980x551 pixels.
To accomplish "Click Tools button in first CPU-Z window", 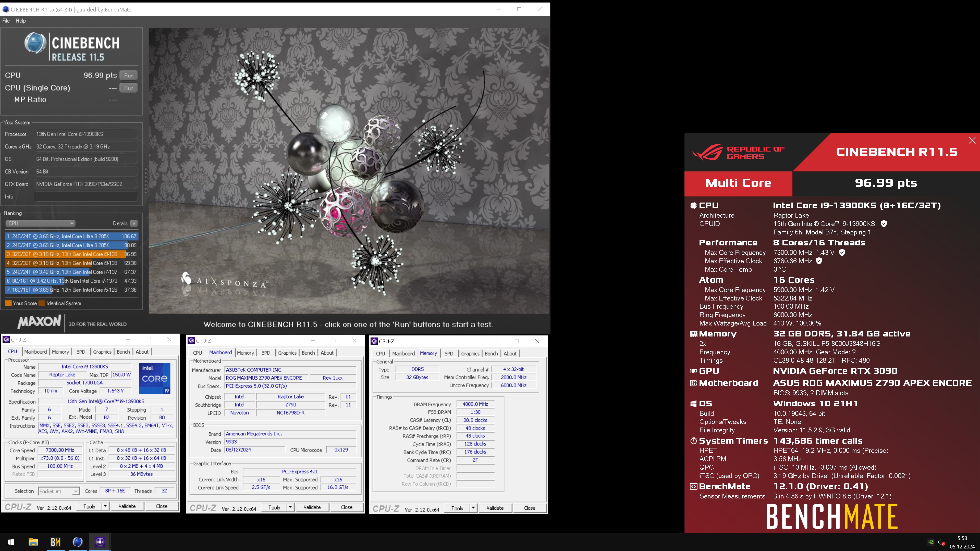I will [x=89, y=506].
